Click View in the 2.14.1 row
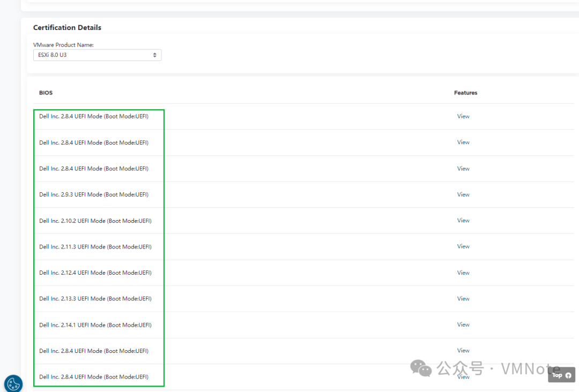The width and height of the screenshot is (579, 392). tap(463, 325)
